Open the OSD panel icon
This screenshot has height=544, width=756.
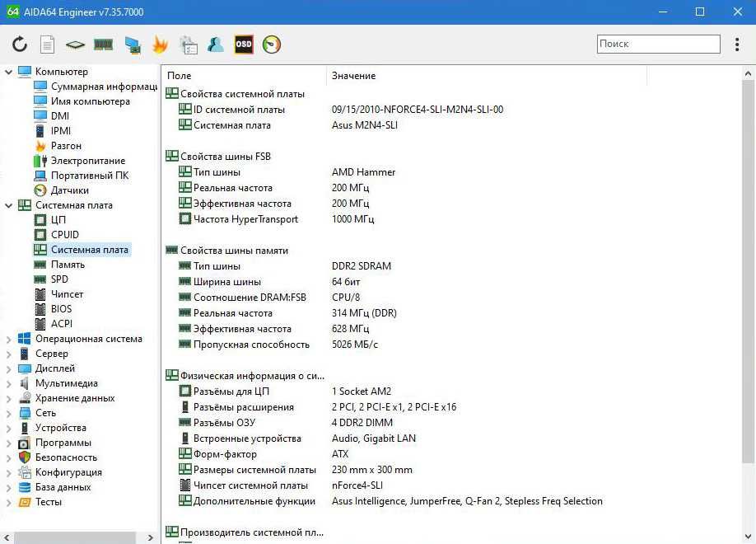[x=244, y=45]
